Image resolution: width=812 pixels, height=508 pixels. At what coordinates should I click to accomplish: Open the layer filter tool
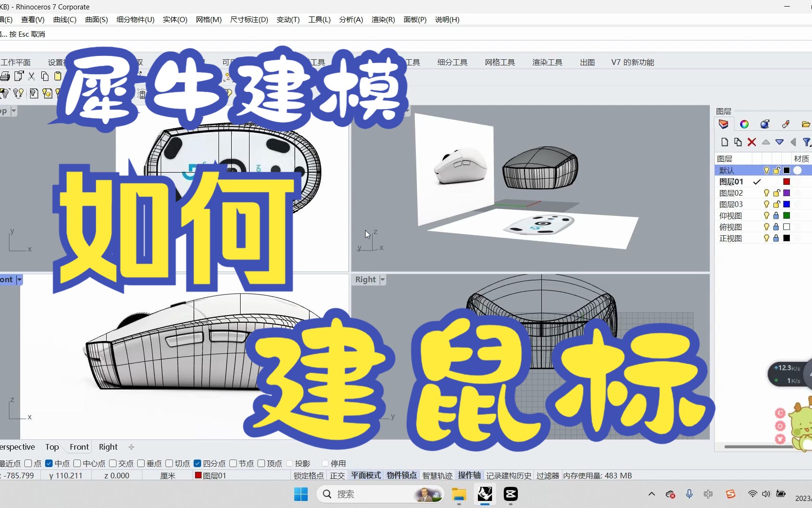[807, 142]
